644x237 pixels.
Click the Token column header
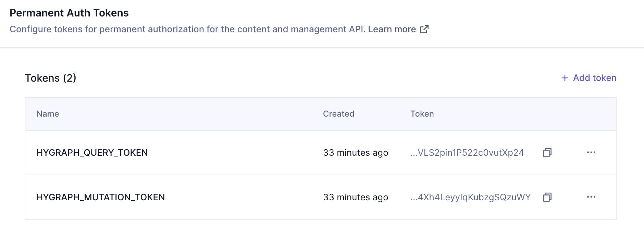coord(422,114)
